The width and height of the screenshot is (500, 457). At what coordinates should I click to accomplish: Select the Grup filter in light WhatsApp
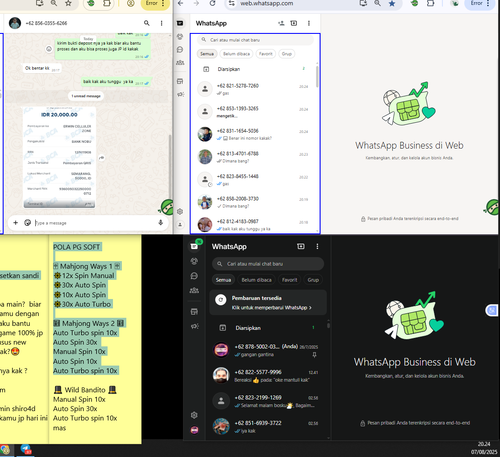pyautogui.click(x=287, y=54)
